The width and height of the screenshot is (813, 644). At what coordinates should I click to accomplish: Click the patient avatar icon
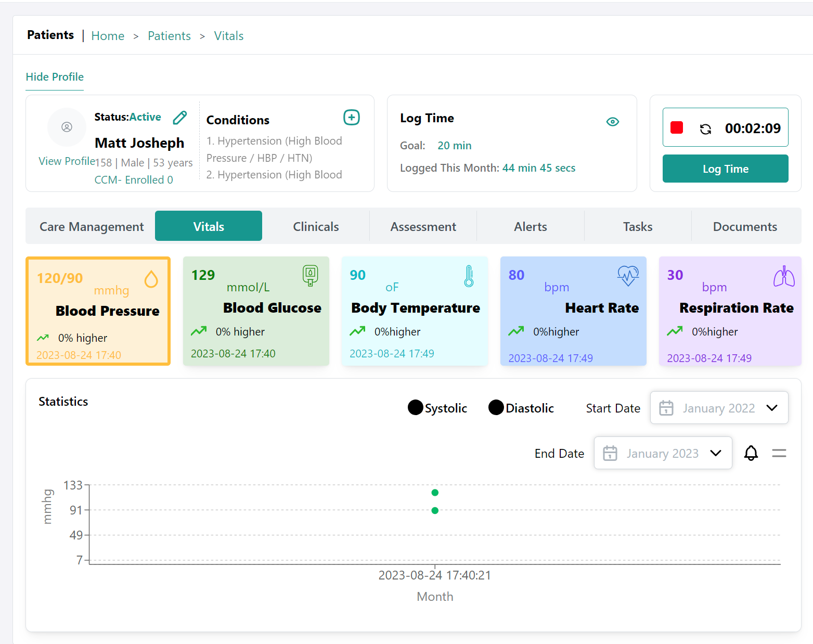click(67, 127)
